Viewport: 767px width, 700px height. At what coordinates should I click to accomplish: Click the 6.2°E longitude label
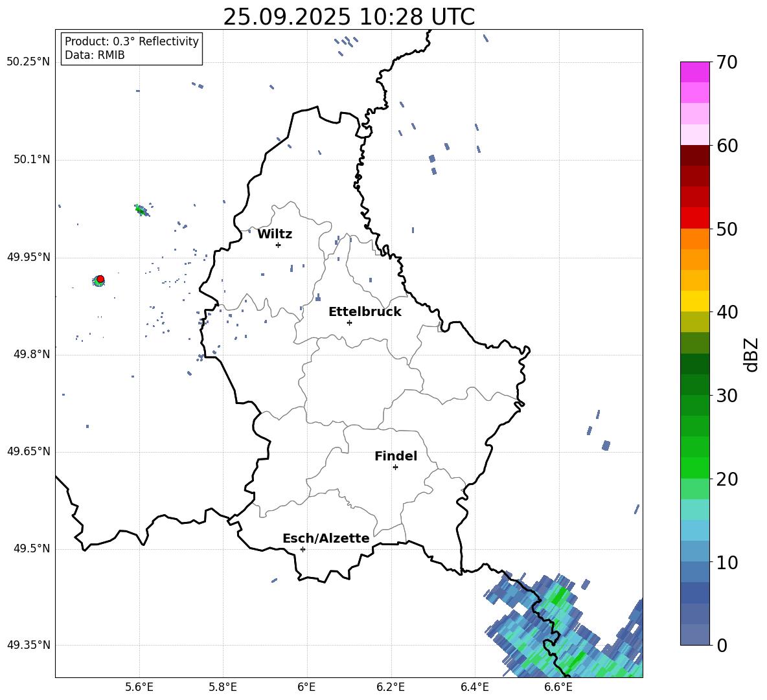tap(391, 687)
